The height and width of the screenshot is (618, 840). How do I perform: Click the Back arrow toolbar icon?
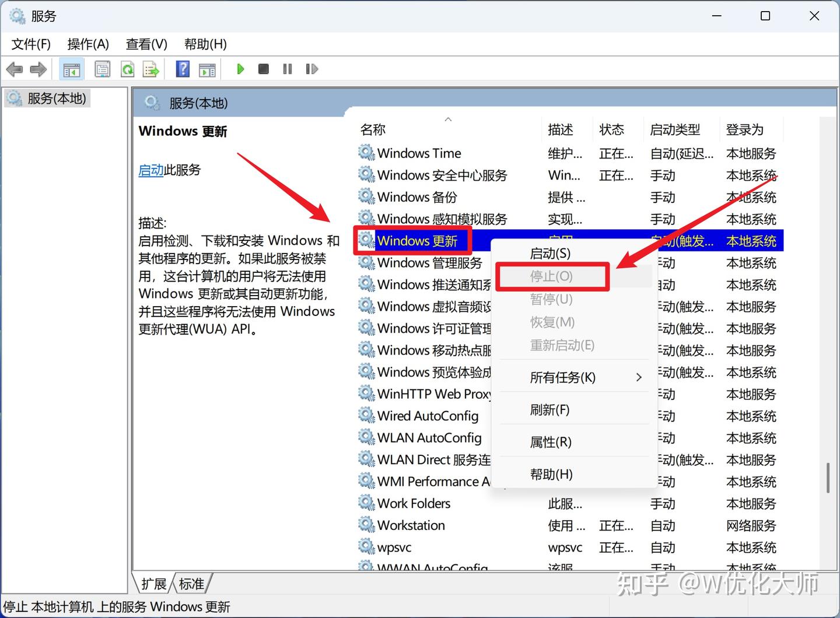pos(14,70)
